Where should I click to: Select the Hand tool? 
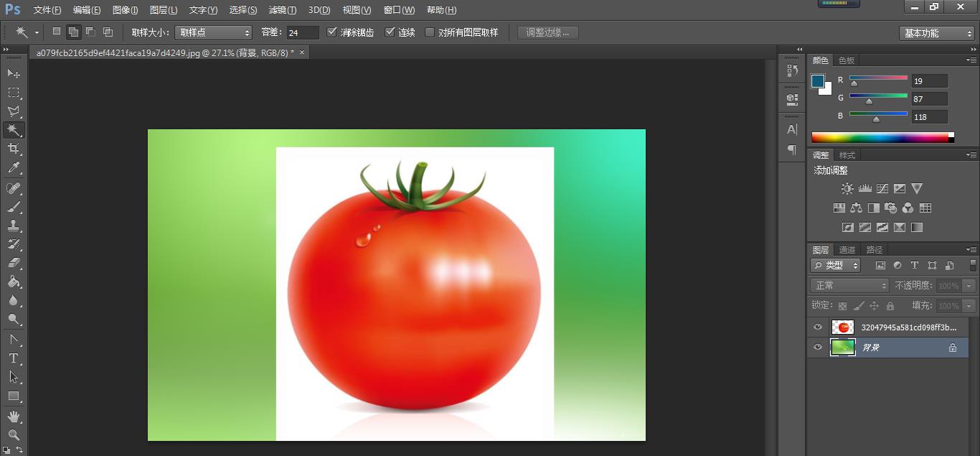pos(14,417)
